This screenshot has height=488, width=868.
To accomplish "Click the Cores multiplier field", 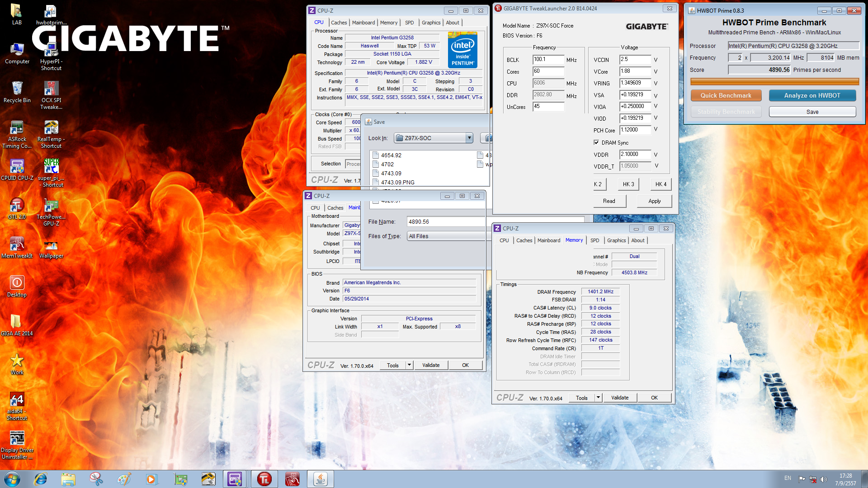I will 548,71.
